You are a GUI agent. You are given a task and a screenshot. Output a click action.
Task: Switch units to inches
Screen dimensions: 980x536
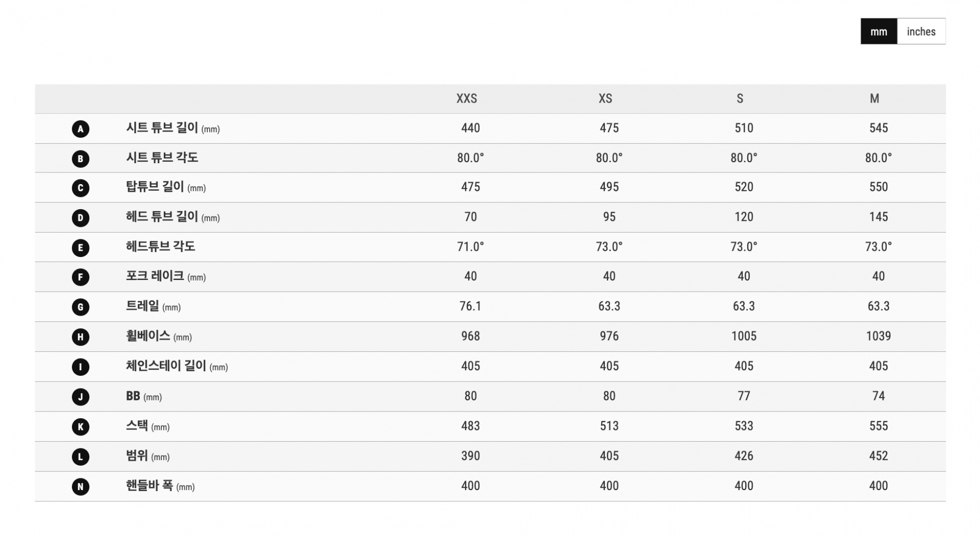tap(921, 32)
